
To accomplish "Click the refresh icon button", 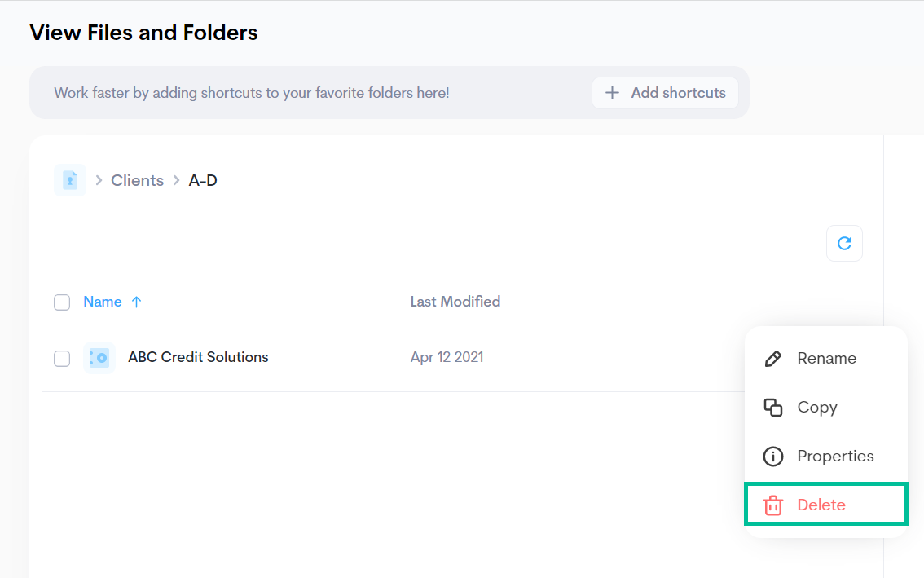I will point(844,243).
